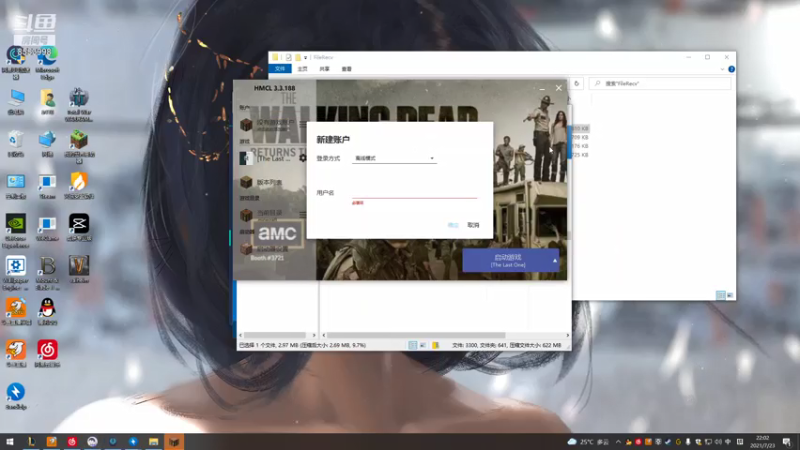Click the search box in FileRecv window
The image size is (800, 450).
660,84
